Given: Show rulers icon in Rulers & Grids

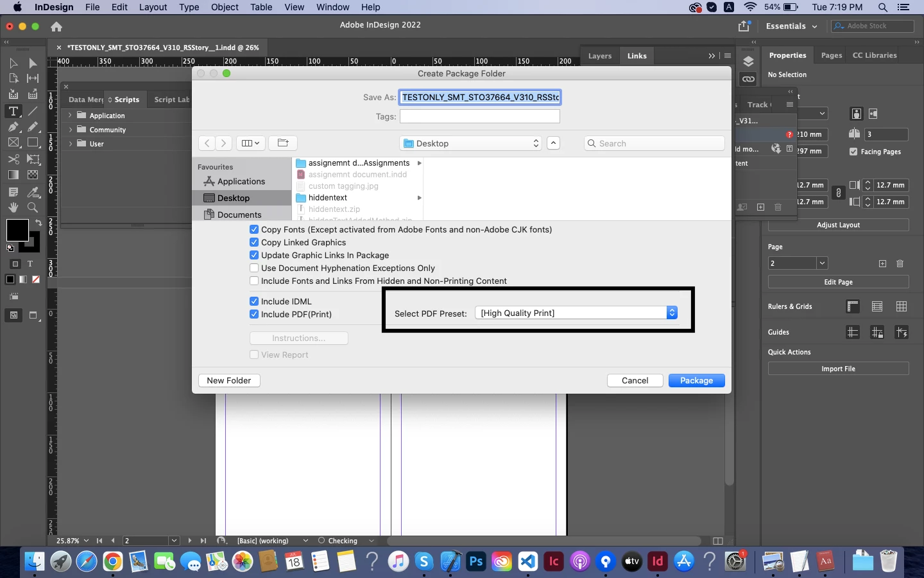Looking at the screenshot, I should click(x=853, y=306).
